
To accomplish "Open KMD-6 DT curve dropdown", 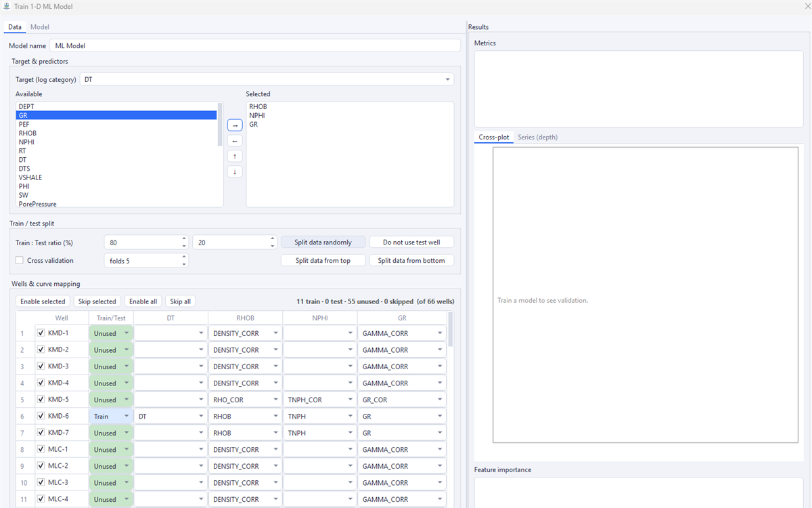I will coord(171,417).
